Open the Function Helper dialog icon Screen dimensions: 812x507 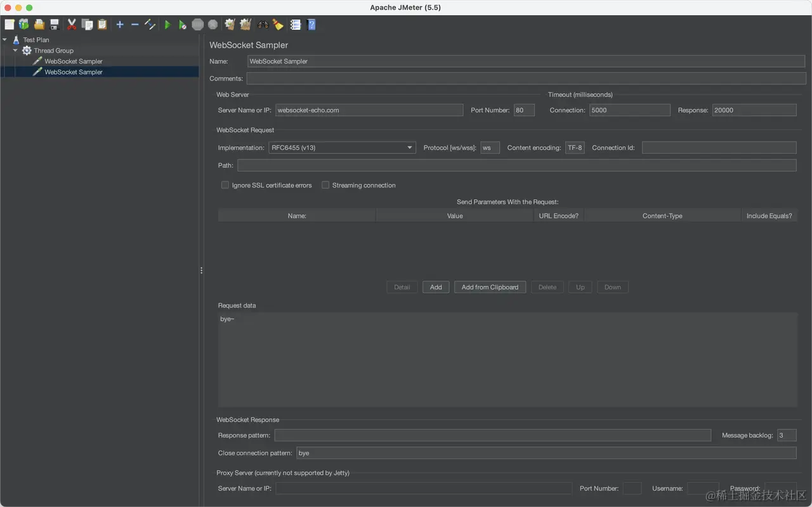click(296, 25)
